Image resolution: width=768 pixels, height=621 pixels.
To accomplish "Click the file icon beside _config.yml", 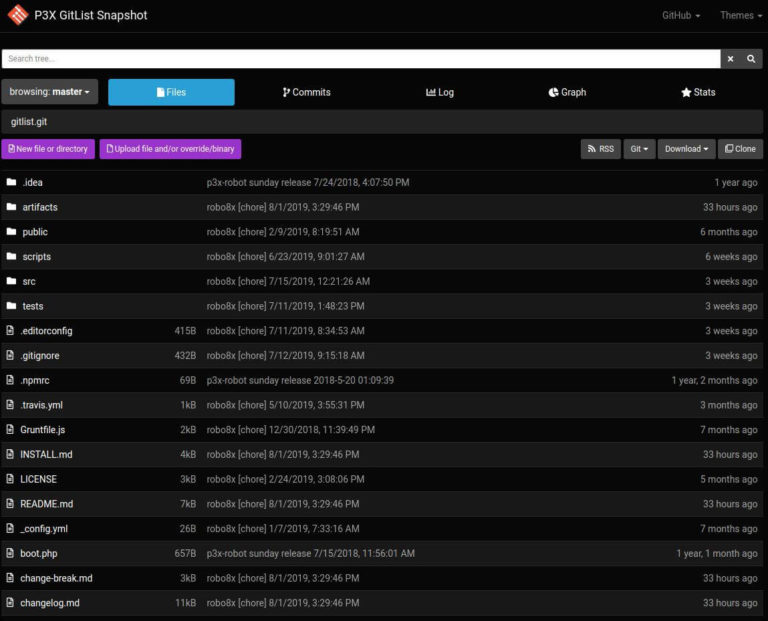I will [x=10, y=528].
